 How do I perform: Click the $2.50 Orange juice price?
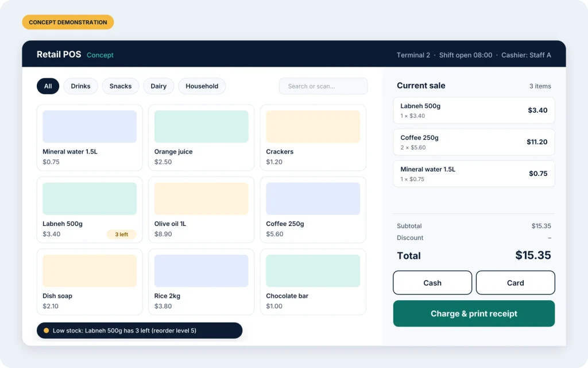pyautogui.click(x=163, y=162)
